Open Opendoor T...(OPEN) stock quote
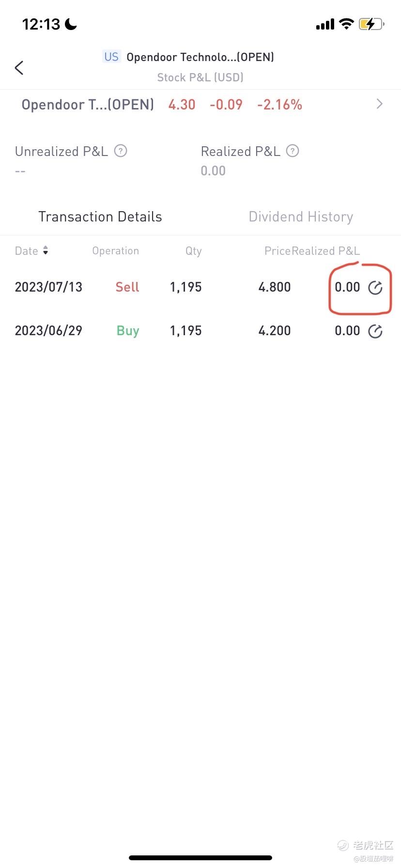The height and width of the screenshot is (868, 401). coord(88,105)
